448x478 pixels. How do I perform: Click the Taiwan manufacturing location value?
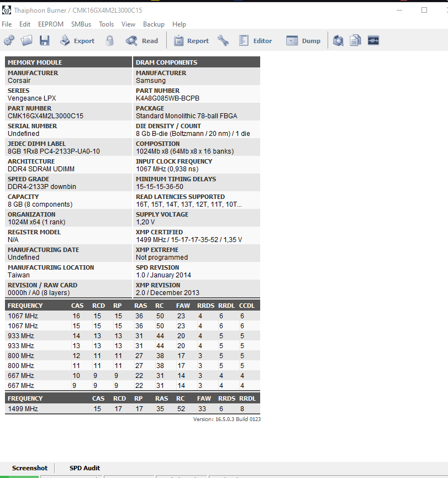pyautogui.click(x=19, y=275)
